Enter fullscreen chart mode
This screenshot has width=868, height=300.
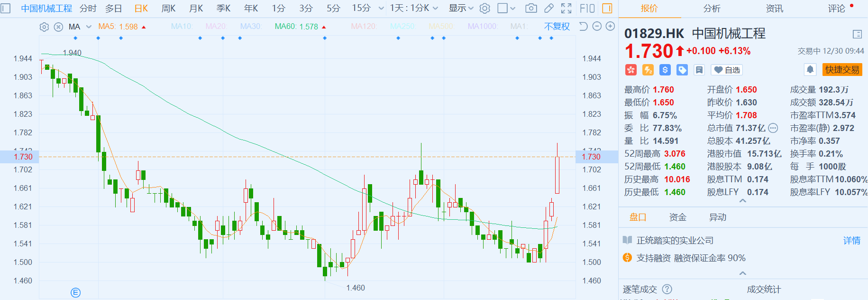tap(566, 9)
